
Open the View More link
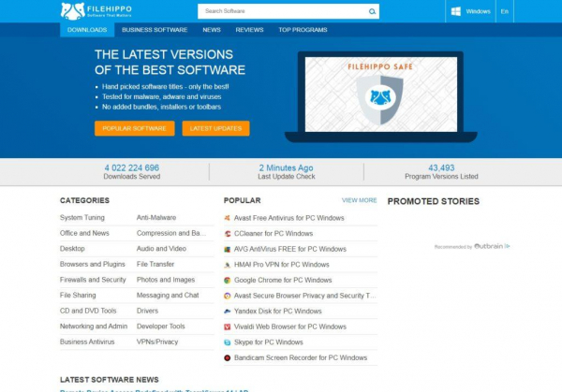[x=359, y=200]
